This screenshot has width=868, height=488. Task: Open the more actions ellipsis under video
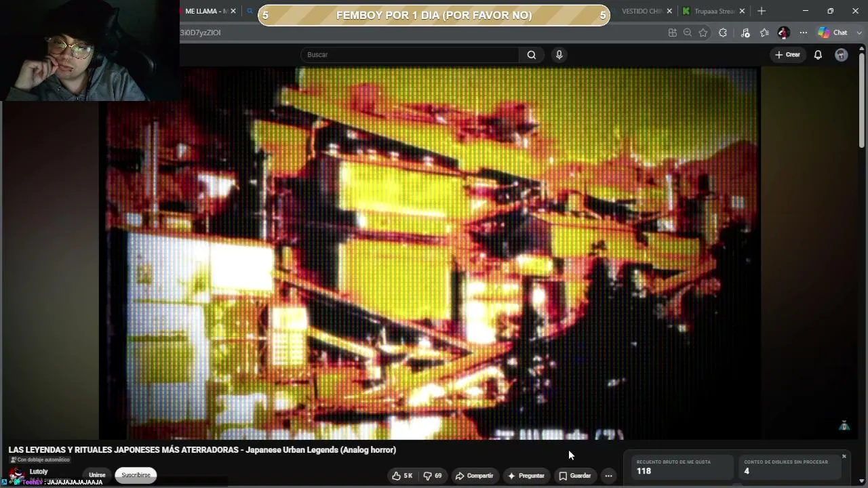click(608, 476)
